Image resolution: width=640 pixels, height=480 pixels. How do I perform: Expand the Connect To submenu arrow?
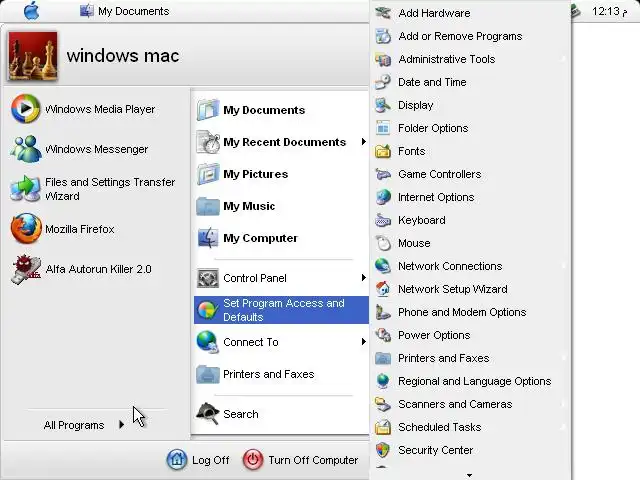click(x=363, y=342)
